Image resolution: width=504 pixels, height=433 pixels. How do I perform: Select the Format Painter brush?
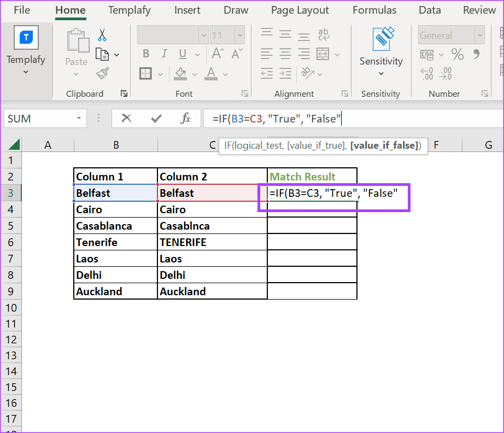point(103,74)
